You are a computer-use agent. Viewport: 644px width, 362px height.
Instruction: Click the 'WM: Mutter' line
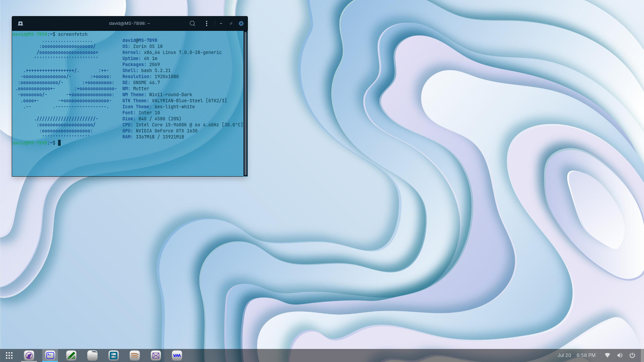coord(136,89)
